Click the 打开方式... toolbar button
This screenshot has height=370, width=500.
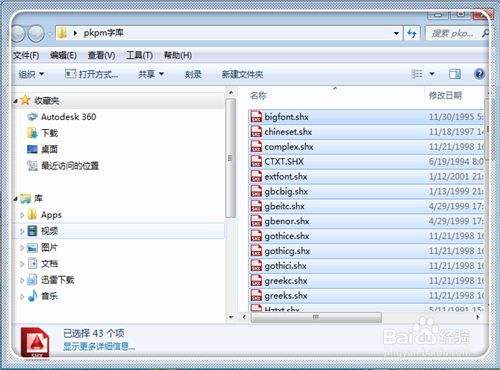[x=92, y=74]
